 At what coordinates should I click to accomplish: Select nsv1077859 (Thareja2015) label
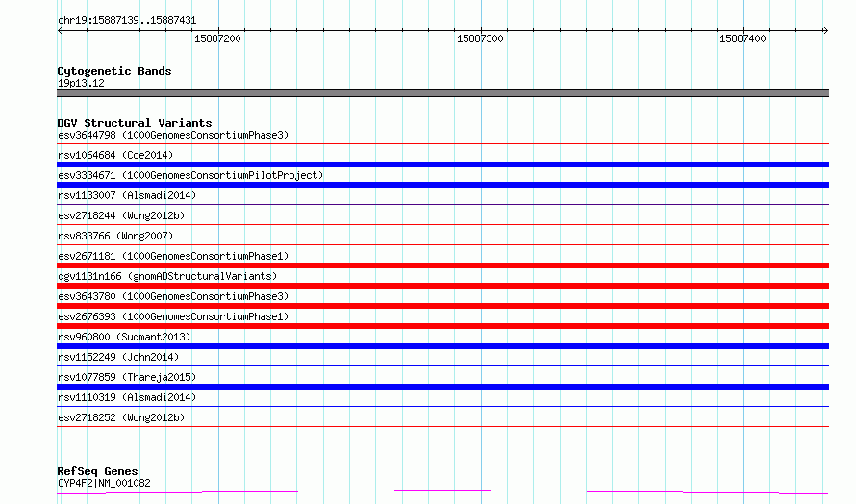127,377
